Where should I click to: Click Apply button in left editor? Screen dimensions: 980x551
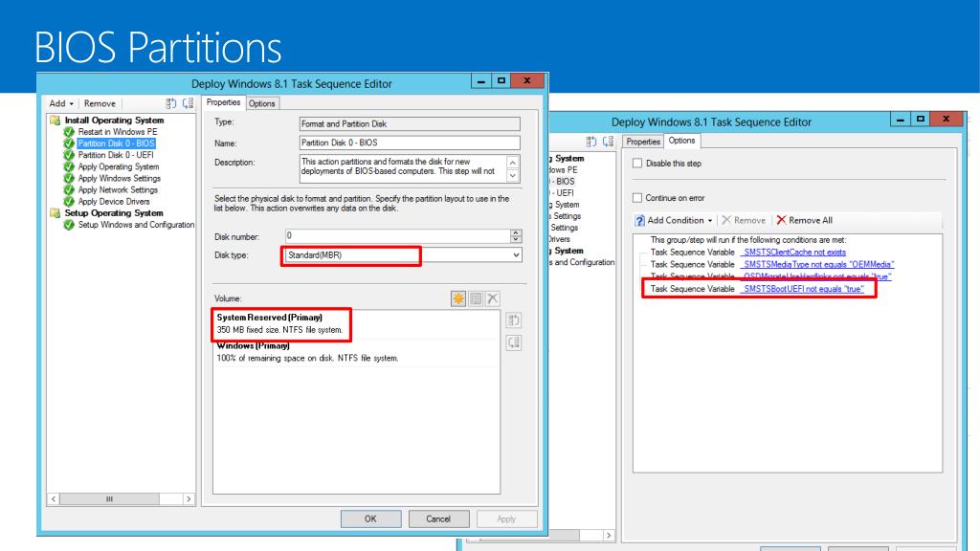coord(506,519)
